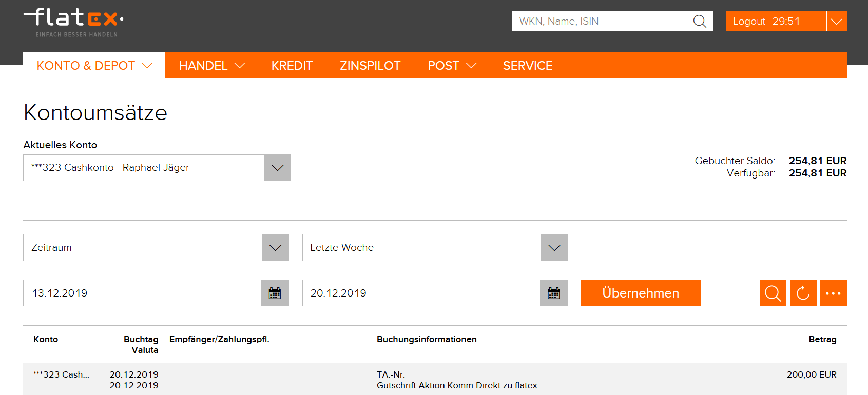Image resolution: width=868 pixels, height=395 pixels.
Task: Open the start date calendar picker
Action: pyautogui.click(x=275, y=293)
